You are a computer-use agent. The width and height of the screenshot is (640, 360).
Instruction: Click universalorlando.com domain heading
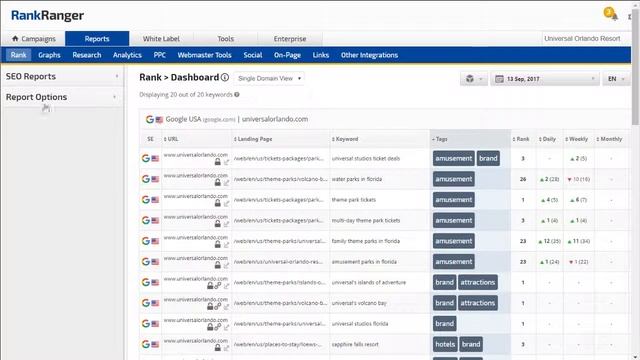(x=275, y=119)
